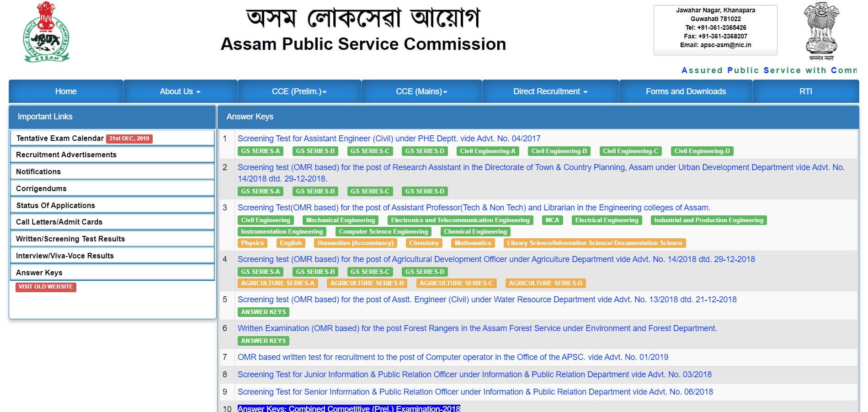Open Interview/Viva-Voce Results link
Image resolution: width=868 pixels, height=412 pixels.
pos(112,256)
